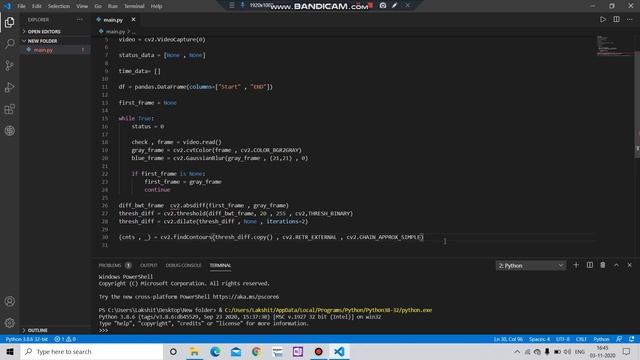Expand the Outline section

click(55, 330)
